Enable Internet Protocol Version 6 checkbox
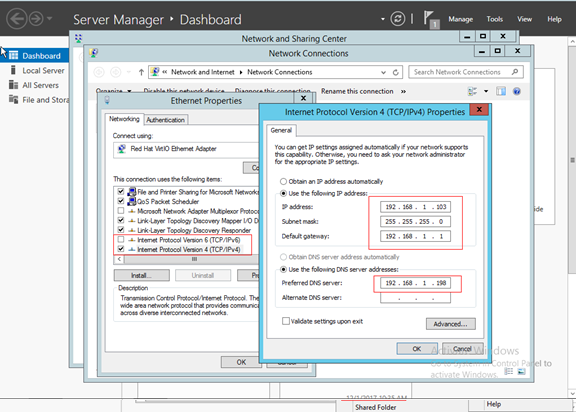This screenshot has width=580, height=412. pyautogui.click(x=121, y=239)
